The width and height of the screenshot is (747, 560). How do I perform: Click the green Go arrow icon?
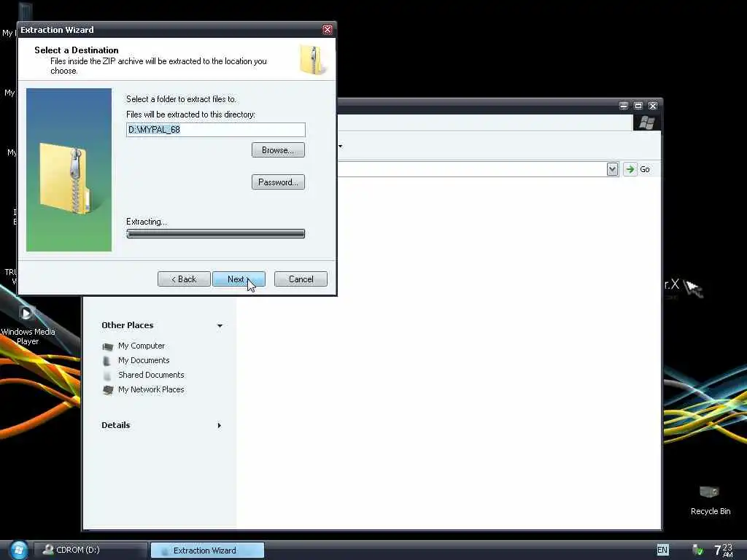coord(630,169)
